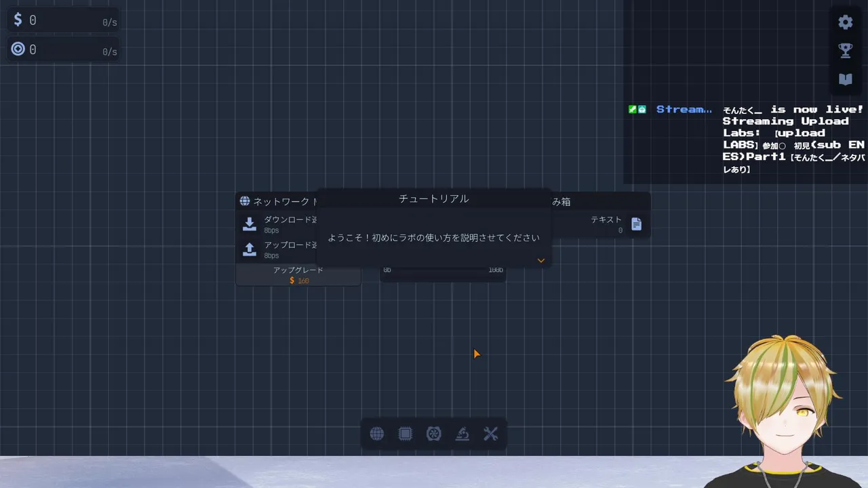
Task: Click the tutorial welcome message ようこそ
Action: 434,238
